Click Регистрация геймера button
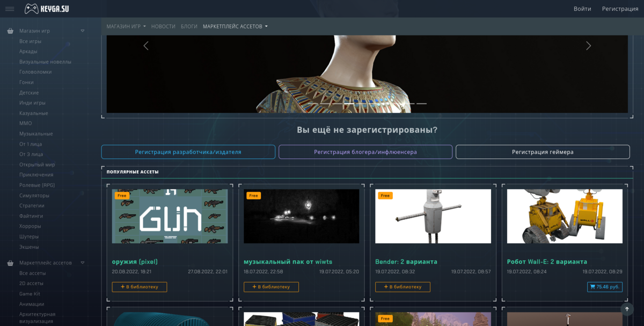 543,152
